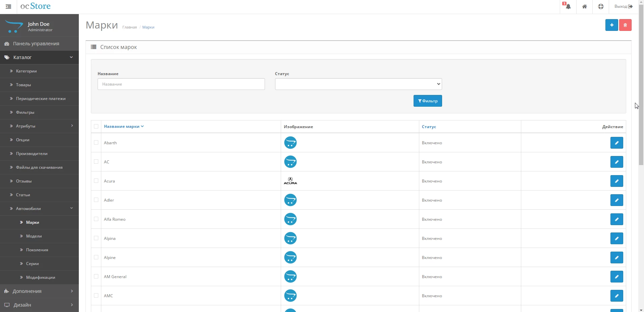
Task: Sort by Название марки column header
Action: pos(123,126)
